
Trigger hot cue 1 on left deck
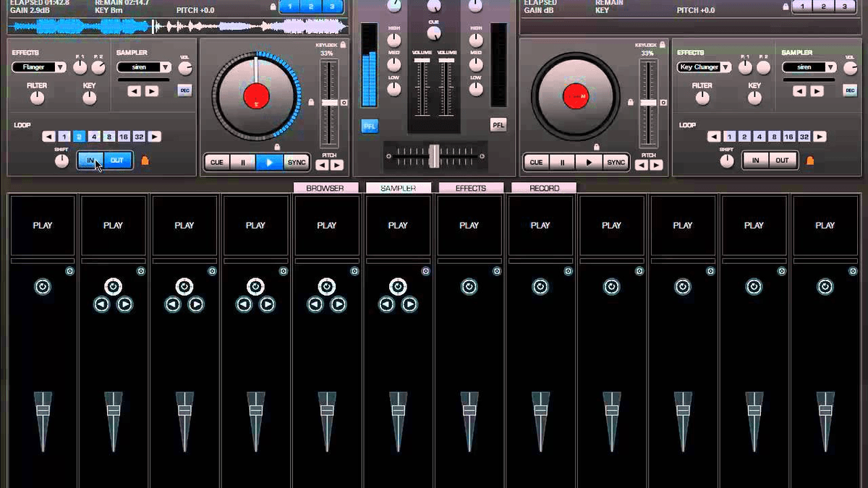(x=290, y=7)
